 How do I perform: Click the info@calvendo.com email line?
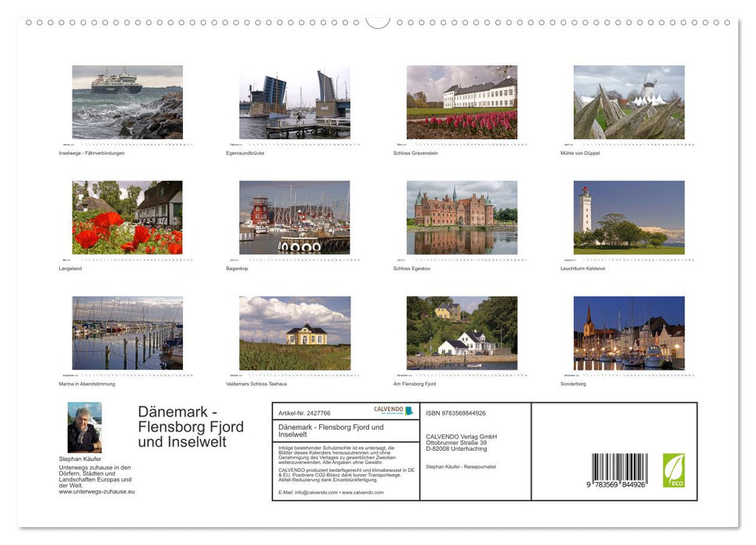coord(331,492)
